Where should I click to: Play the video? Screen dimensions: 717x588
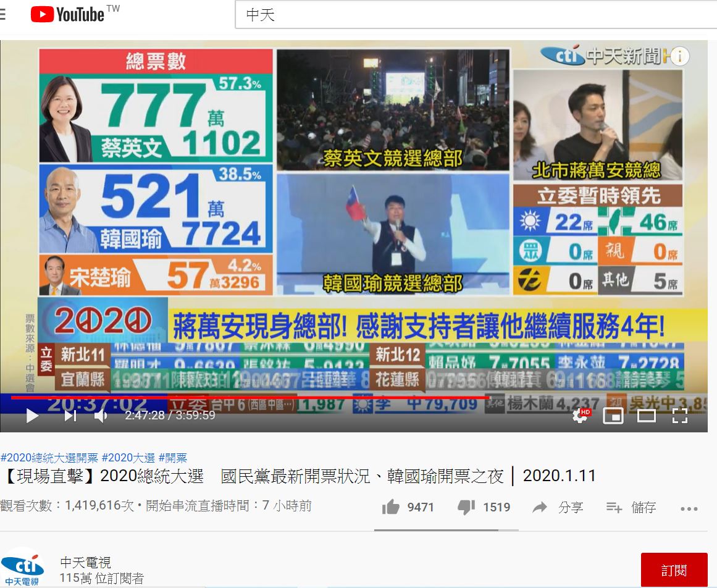tap(32, 416)
